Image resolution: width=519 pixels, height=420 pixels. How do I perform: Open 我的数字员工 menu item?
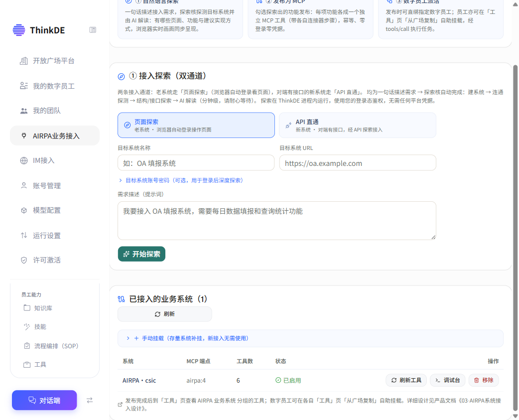[55, 86]
